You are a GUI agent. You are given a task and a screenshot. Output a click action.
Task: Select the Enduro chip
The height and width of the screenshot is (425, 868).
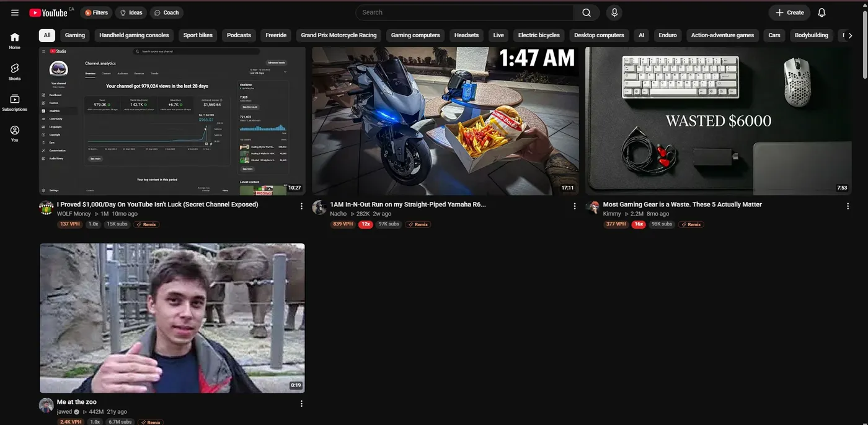(x=668, y=35)
